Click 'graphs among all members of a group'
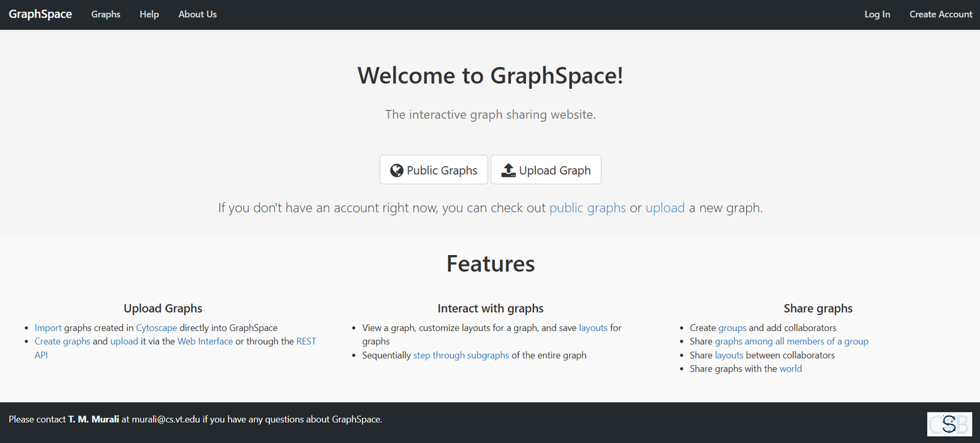 (x=791, y=341)
